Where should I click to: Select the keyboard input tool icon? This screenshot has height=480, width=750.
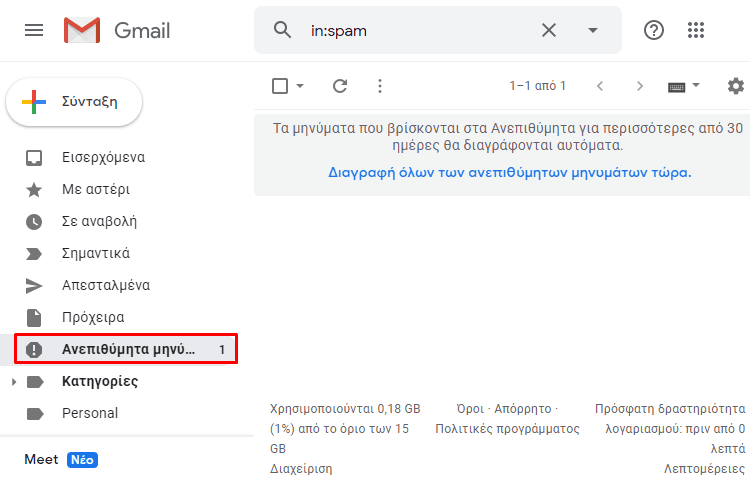[x=676, y=87]
